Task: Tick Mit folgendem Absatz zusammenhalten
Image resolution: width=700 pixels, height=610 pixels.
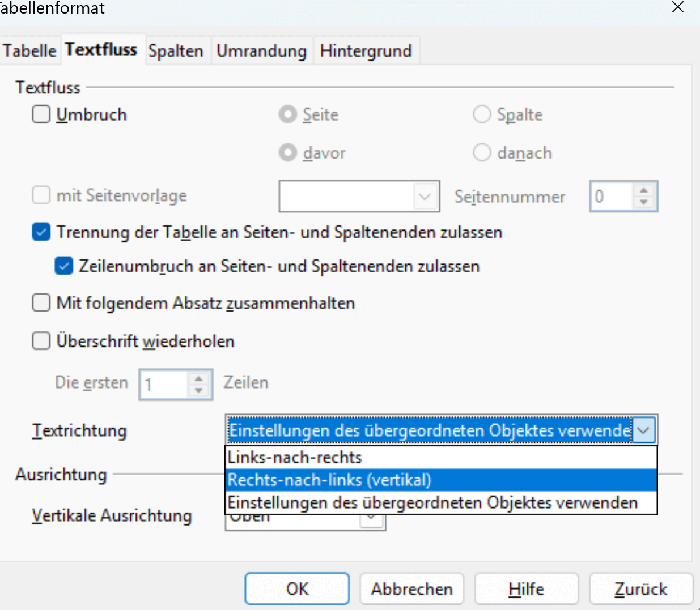Action: 41,303
